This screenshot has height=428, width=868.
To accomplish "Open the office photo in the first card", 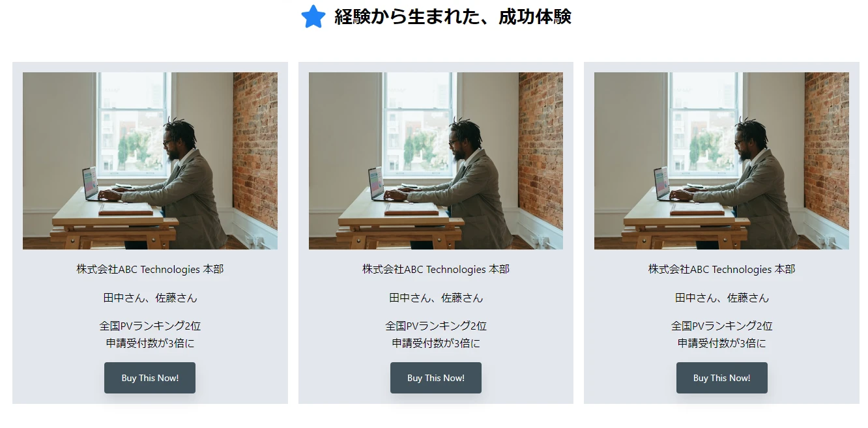I will [150, 161].
